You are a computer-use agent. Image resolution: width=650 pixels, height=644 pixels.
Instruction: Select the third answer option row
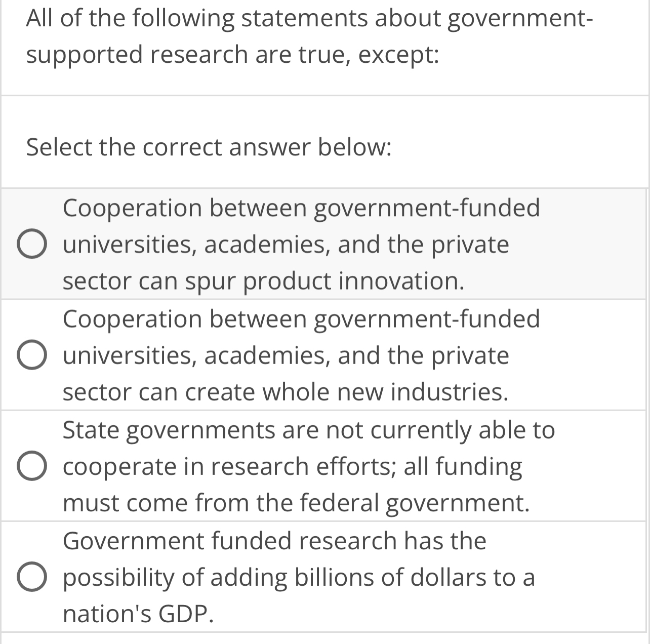tap(324, 466)
